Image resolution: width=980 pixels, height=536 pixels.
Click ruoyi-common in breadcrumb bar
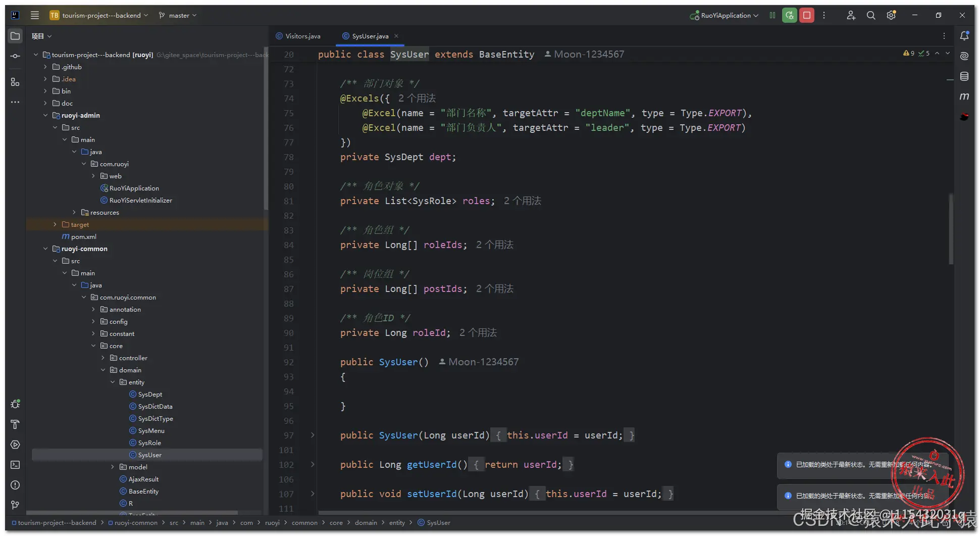click(x=133, y=522)
